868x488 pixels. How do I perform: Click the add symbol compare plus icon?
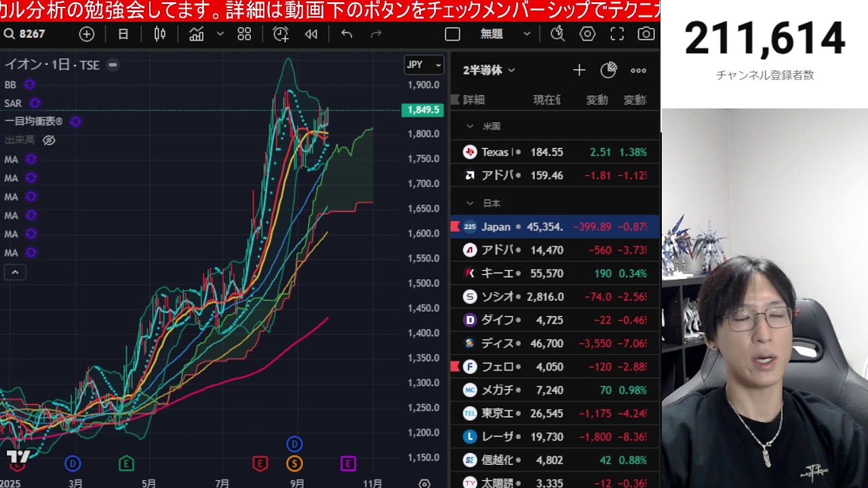coord(87,34)
